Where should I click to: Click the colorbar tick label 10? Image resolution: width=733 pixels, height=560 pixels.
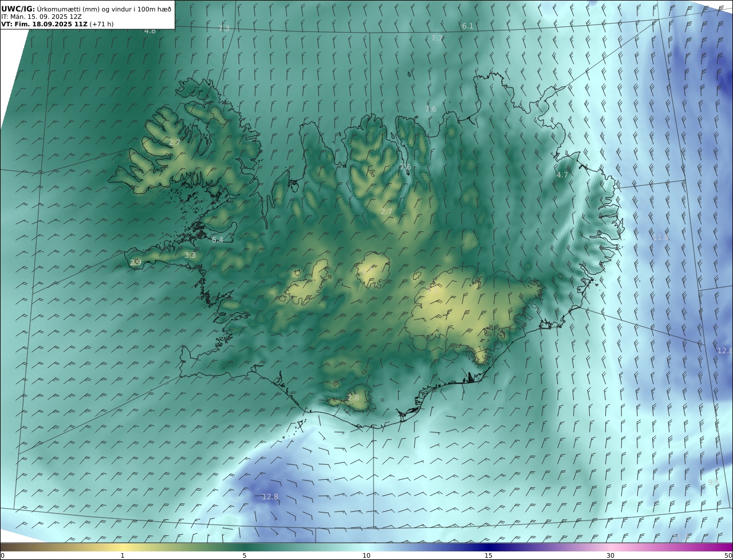pyautogui.click(x=366, y=555)
